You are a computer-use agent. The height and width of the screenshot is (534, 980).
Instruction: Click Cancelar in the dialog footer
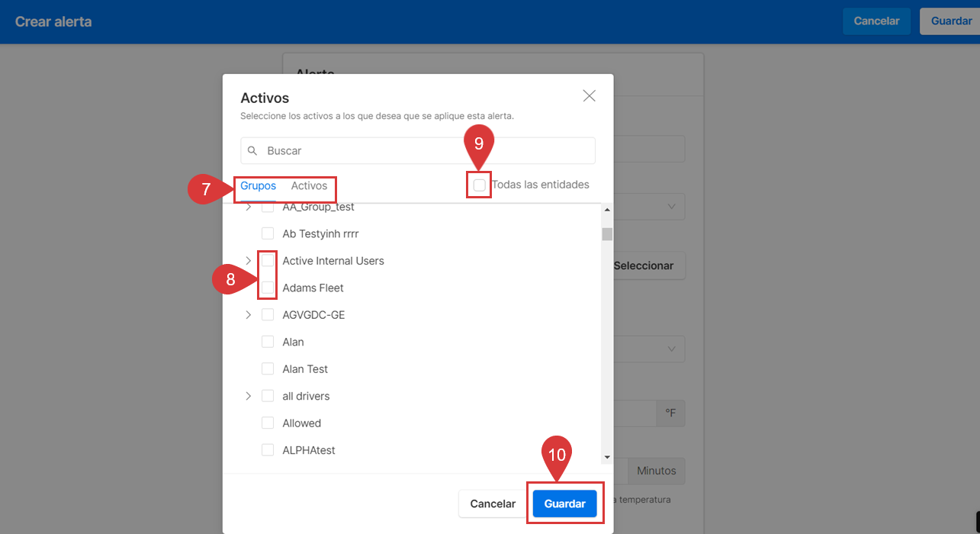point(493,503)
